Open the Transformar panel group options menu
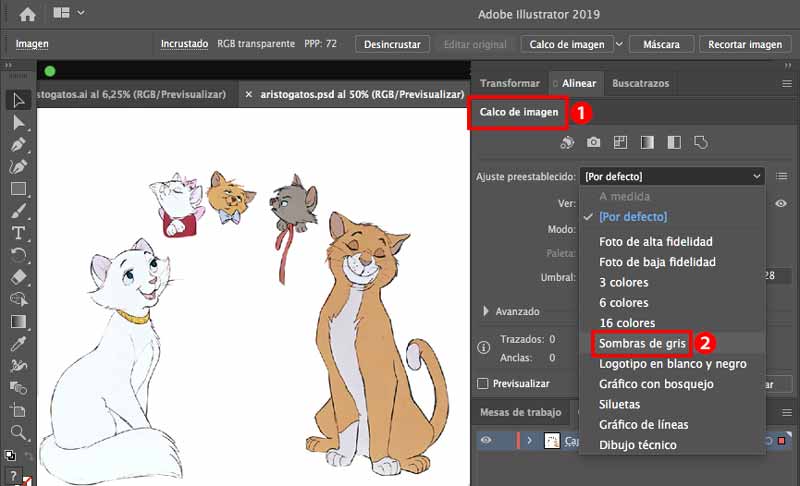Image resolution: width=800 pixels, height=486 pixels. tap(787, 84)
